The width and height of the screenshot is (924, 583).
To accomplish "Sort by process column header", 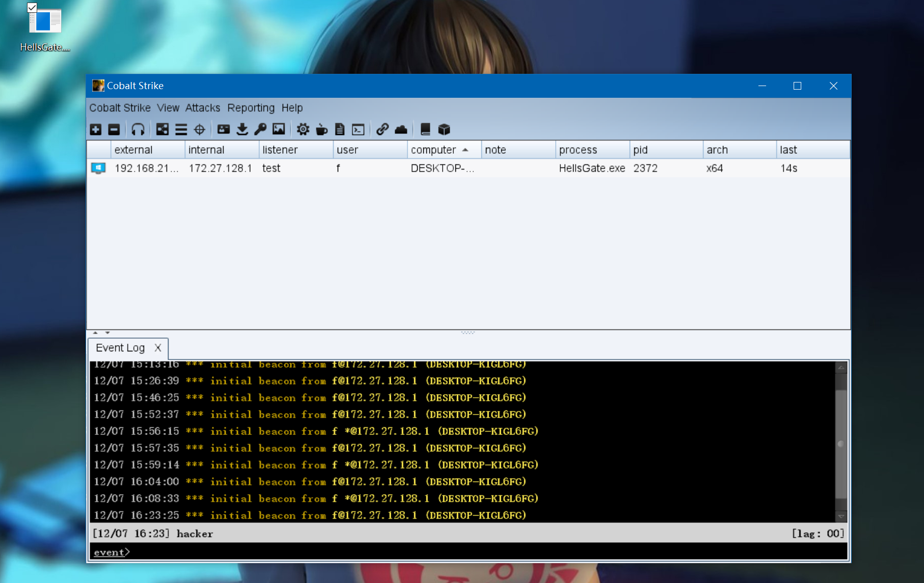I will pyautogui.click(x=592, y=150).
